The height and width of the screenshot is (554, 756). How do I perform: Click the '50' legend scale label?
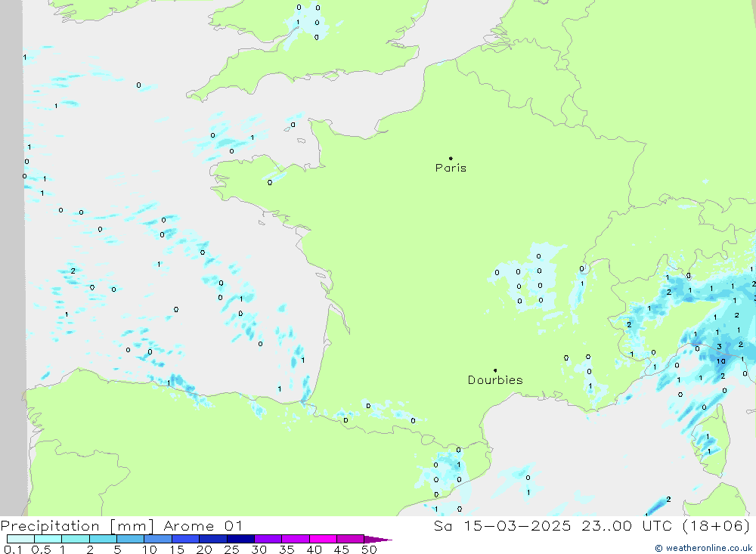point(369,549)
